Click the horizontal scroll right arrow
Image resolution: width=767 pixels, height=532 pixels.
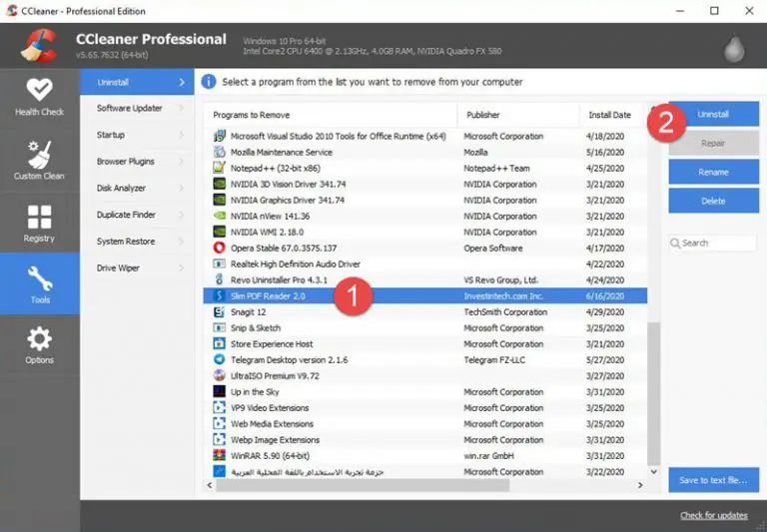coord(640,485)
